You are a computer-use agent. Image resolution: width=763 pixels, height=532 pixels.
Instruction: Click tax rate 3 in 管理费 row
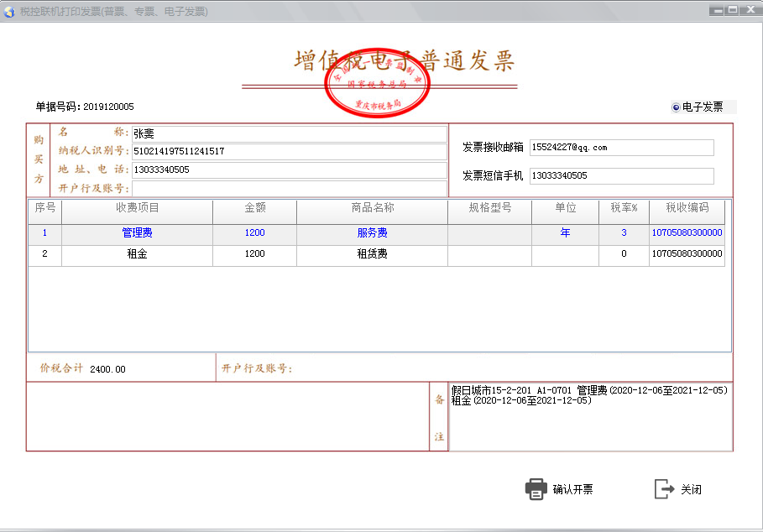[624, 233]
